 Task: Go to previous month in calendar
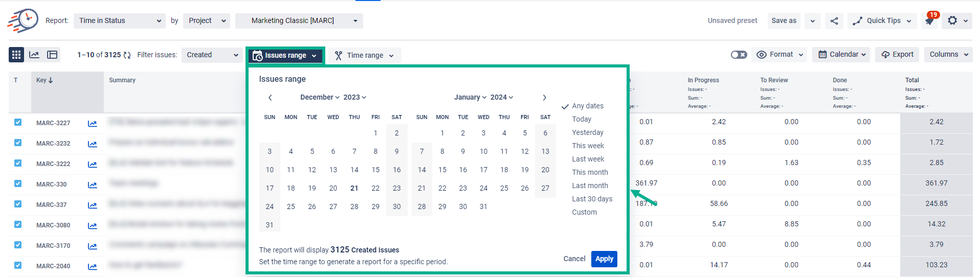(270, 98)
